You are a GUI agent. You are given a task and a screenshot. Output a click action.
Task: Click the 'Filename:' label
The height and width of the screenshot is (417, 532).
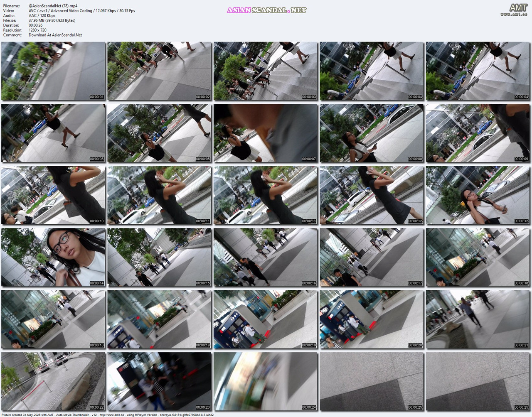click(x=11, y=6)
